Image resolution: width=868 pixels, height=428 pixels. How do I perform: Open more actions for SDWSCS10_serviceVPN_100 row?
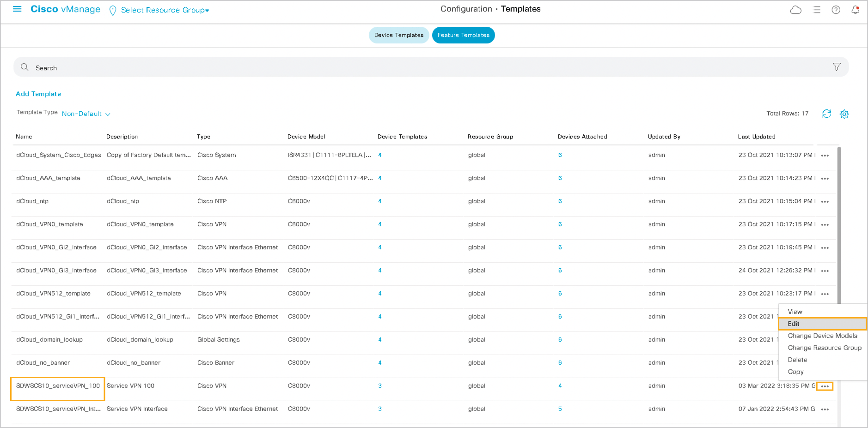[x=825, y=386]
